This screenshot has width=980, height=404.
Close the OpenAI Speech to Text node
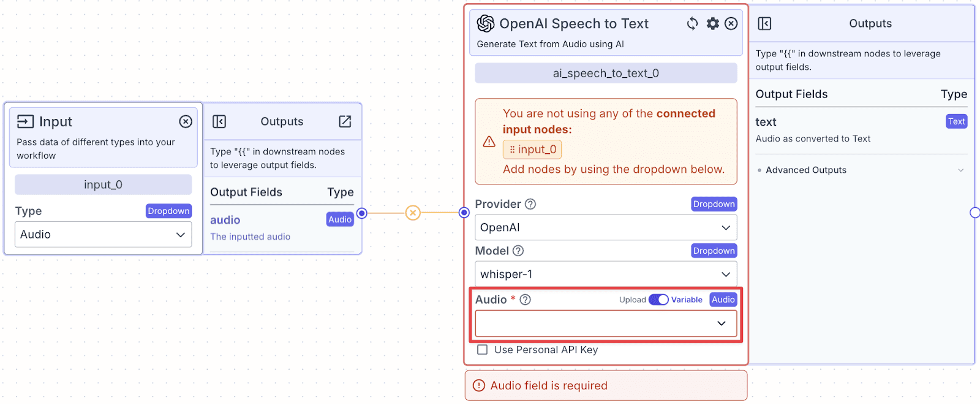click(731, 23)
